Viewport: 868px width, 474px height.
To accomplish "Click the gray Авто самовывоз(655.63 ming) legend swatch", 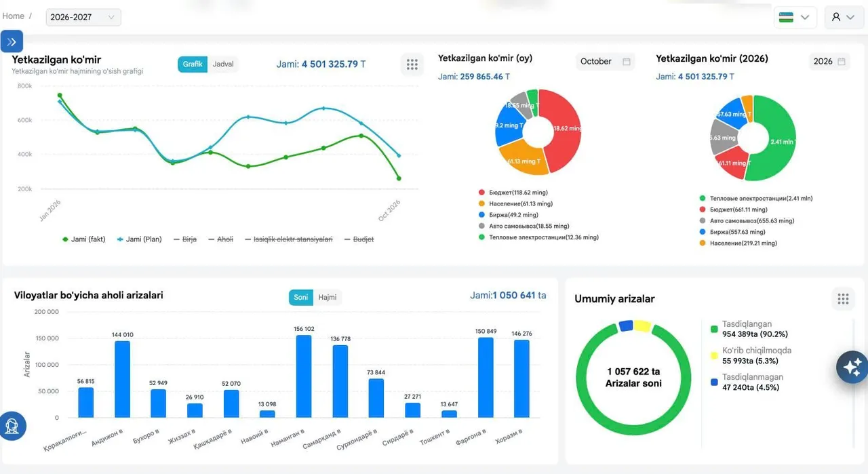I will point(702,221).
